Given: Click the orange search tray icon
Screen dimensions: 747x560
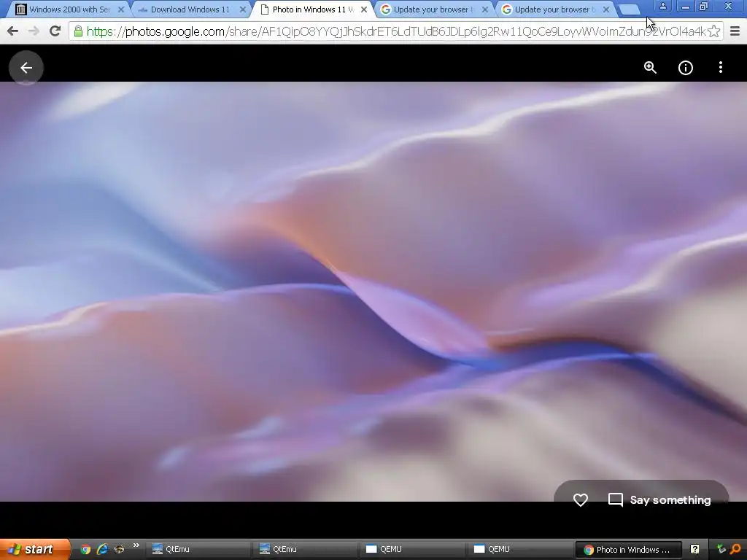Looking at the screenshot, I should (x=736, y=550).
